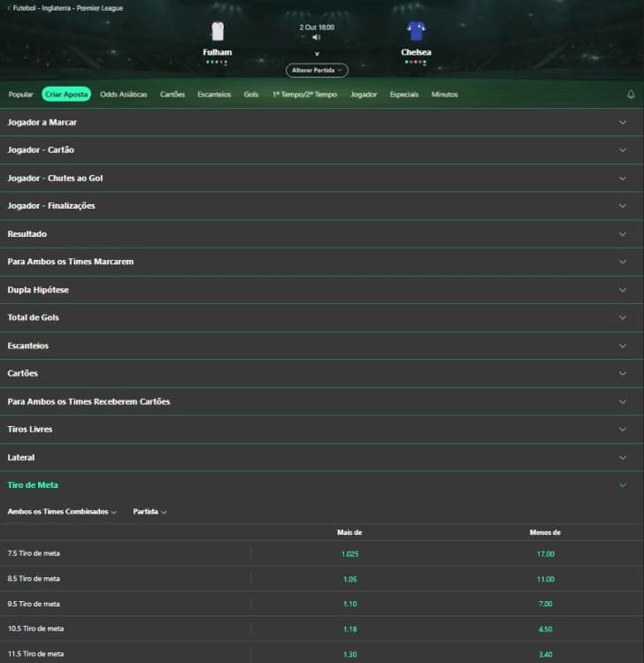Switch to the Popular tab
Screen dimensions: 644x663
click(x=20, y=95)
